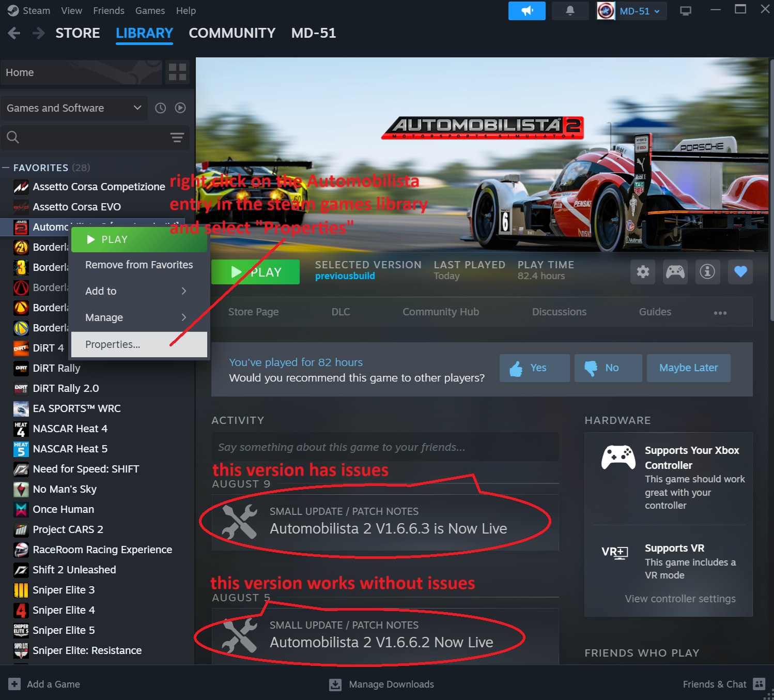Open the Guides link
The height and width of the screenshot is (700, 774).
click(x=655, y=312)
